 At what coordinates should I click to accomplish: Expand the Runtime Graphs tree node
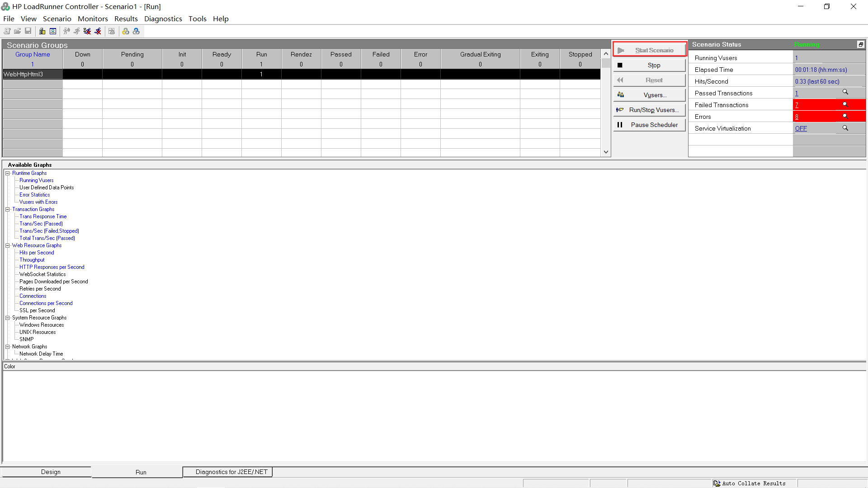[8, 173]
